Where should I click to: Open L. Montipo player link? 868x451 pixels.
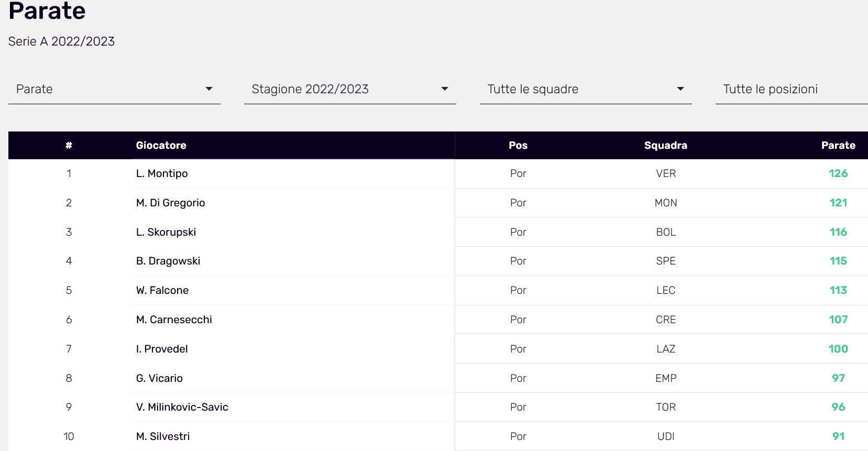pyautogui.click(x=162, y=174)
